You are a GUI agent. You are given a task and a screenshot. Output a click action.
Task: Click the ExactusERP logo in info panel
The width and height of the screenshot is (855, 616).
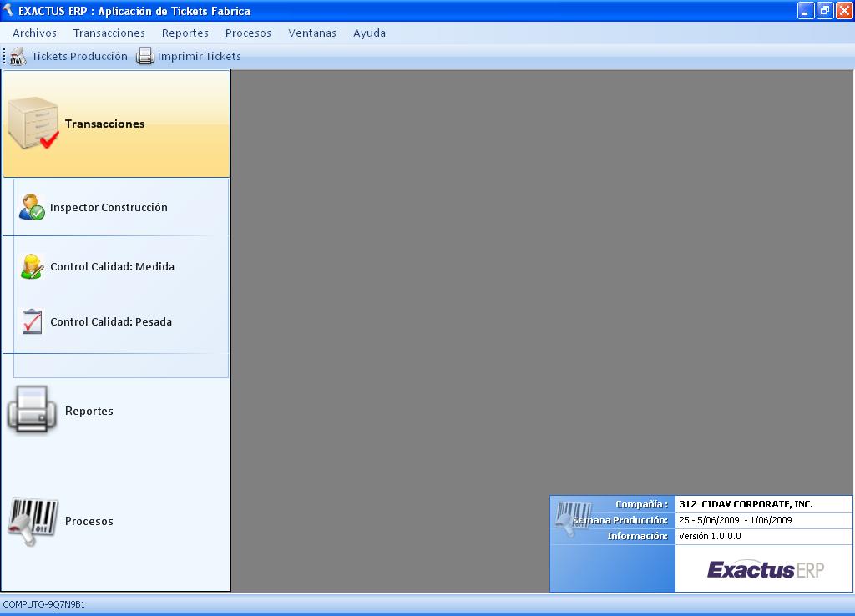click(x=765, y=570)
